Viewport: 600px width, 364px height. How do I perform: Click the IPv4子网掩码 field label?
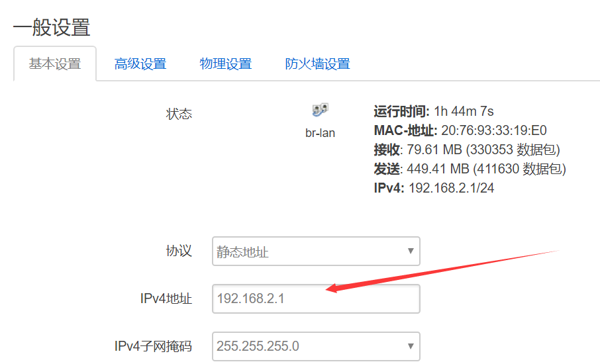153,346
